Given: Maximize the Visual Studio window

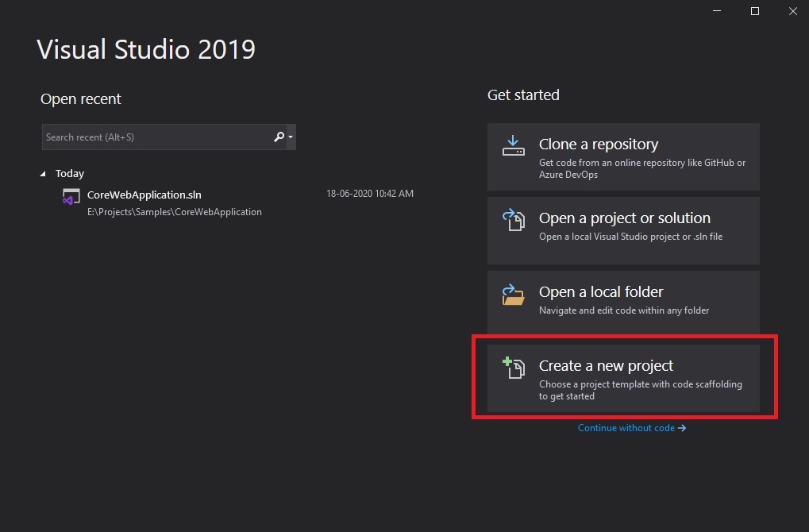Looking at the screenshot, I should (755, 11).
